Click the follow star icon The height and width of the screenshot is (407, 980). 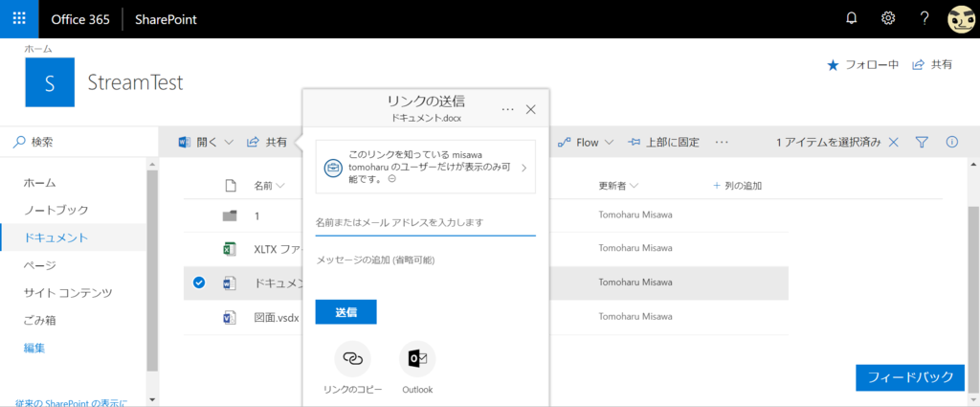click(x=833, y=65)
